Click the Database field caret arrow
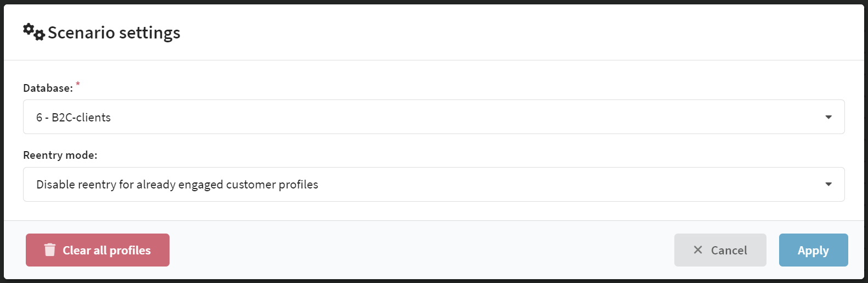 click(x=828, y=117)
